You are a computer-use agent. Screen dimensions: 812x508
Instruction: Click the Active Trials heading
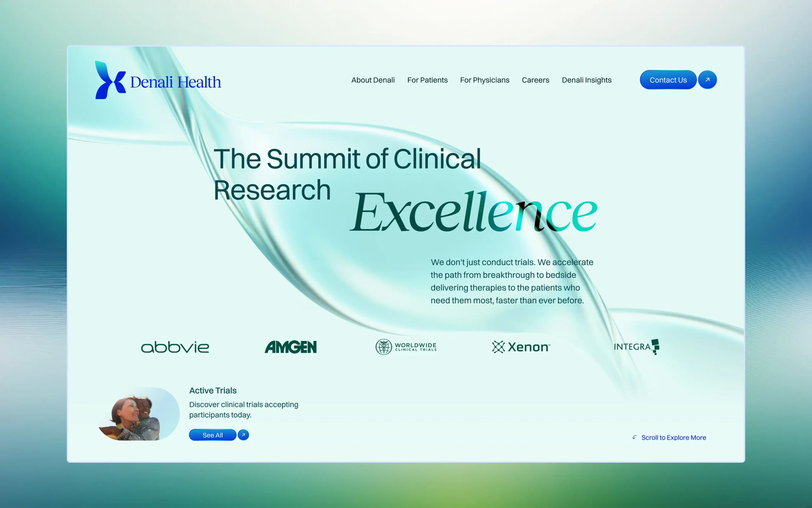click(213, 391)
